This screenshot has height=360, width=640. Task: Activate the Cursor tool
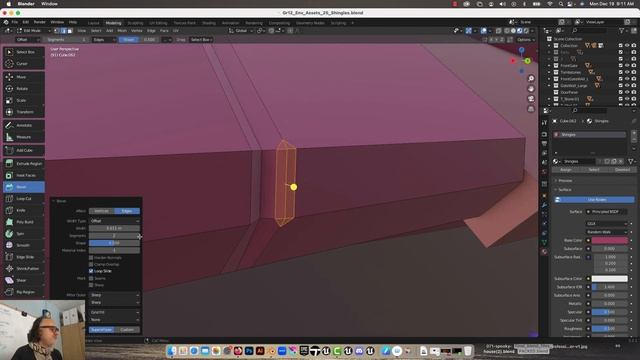[x=24, y=64]
